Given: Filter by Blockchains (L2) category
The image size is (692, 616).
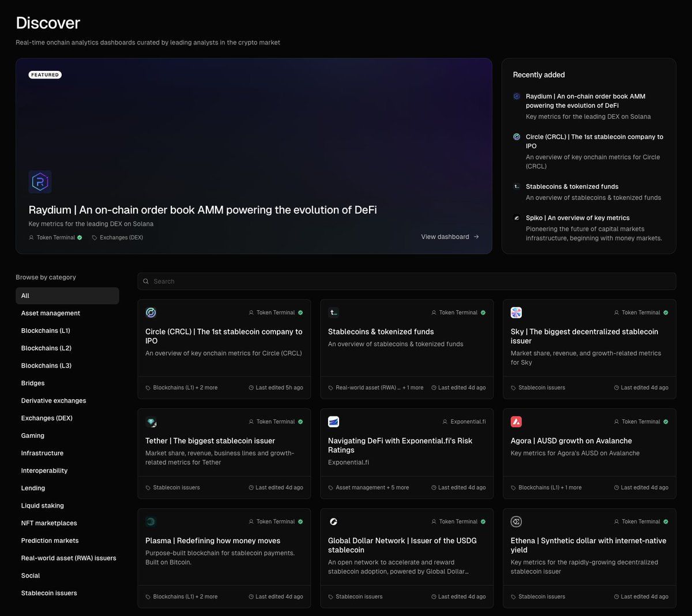Looking at the screenshot, I should click(x=67, y=348).
